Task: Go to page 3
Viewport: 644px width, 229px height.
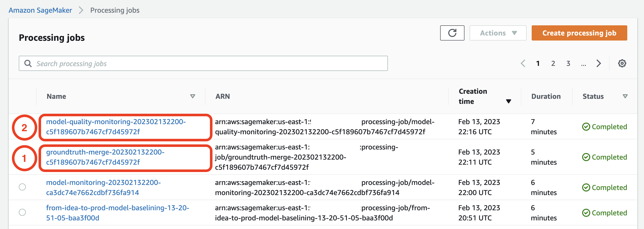Action: [568, 63]
